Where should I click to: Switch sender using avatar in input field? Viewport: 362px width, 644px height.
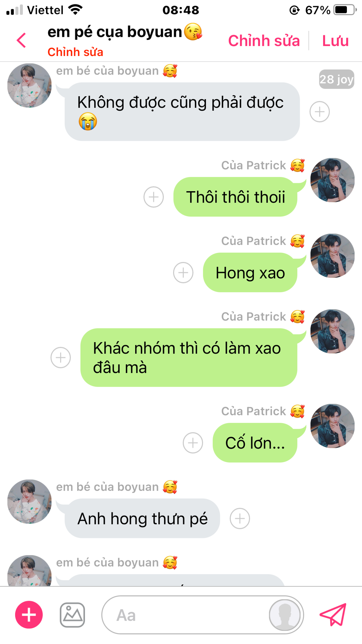click(285, 615)
